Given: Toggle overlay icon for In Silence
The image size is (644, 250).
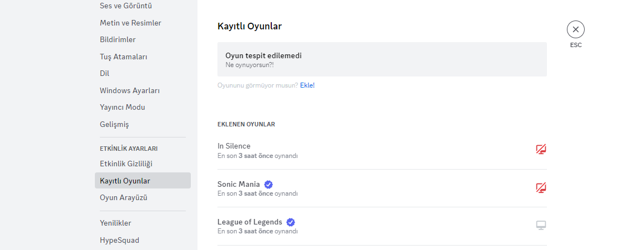Looking at the screenshot, I should tap(541, 149).
